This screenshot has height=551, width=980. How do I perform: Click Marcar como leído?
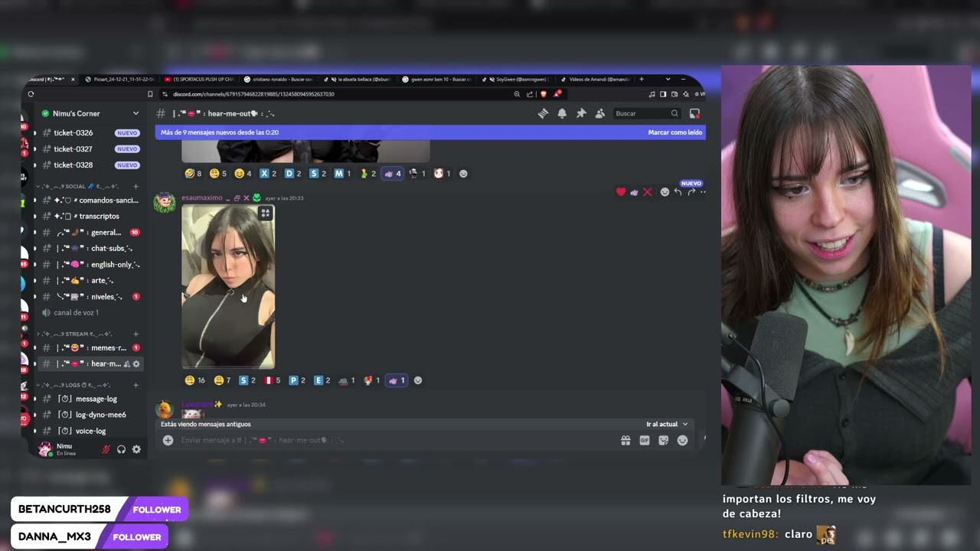[675, 132]
